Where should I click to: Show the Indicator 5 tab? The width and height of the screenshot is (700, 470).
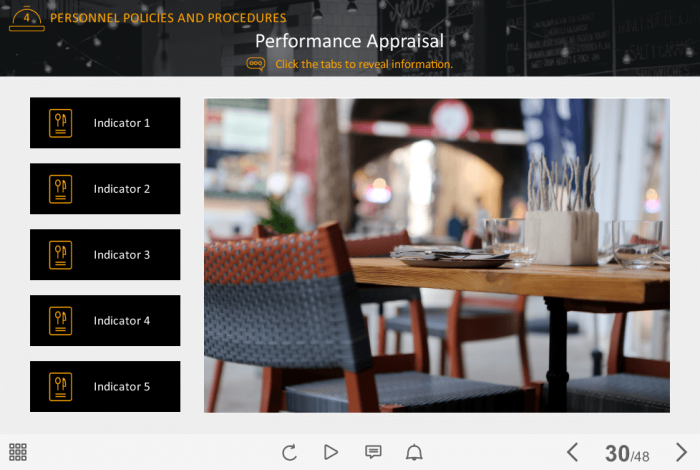click(105, 387)
